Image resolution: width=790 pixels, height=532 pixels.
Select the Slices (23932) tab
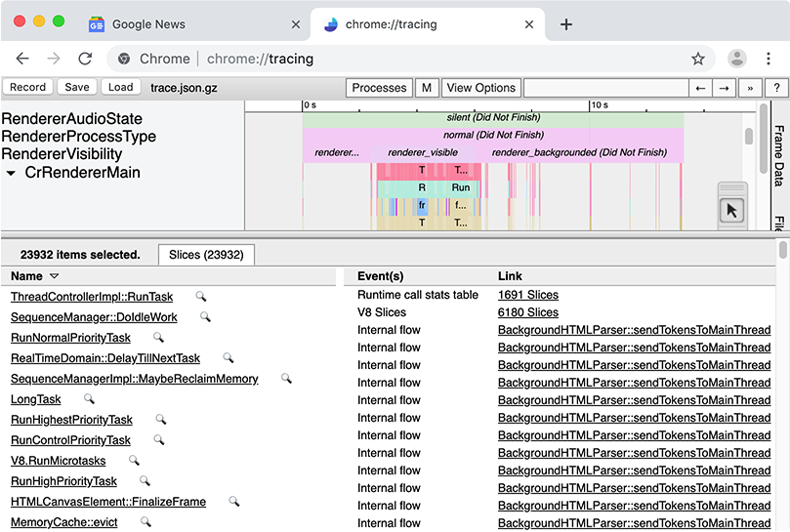[x=206, y=255]
